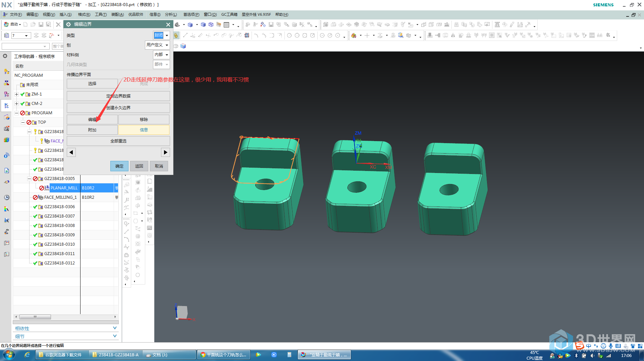This screenshot has height=361, width=644.
Task: Click the 移除 remove button
Action: 144,119
